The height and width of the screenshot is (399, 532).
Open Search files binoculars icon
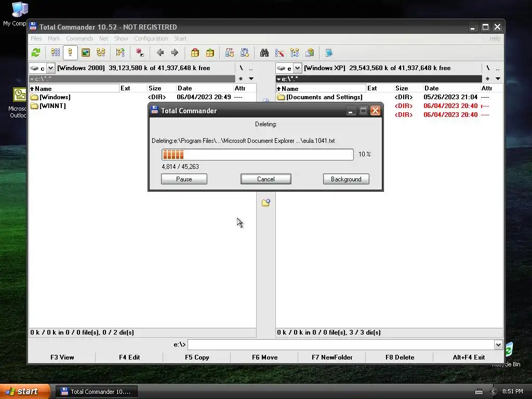click(264, 52)
